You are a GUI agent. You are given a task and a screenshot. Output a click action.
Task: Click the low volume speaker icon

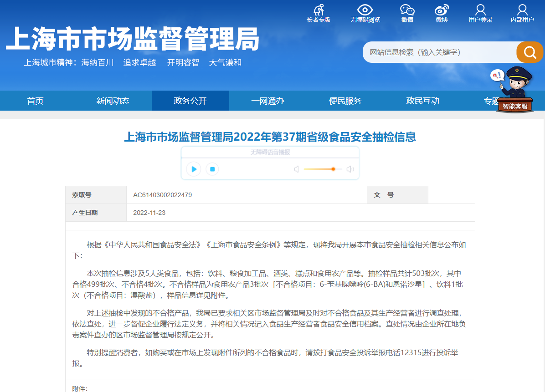tap(296, 169)
